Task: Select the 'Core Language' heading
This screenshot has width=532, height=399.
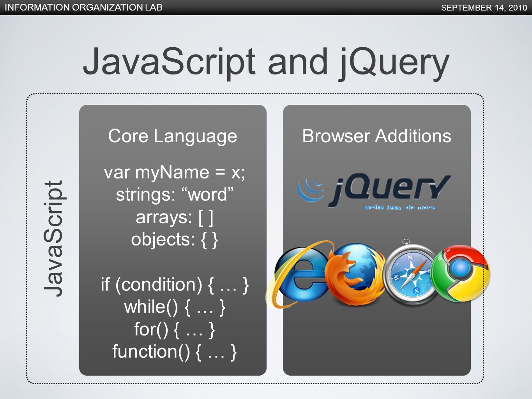Action: pos(173,136)
